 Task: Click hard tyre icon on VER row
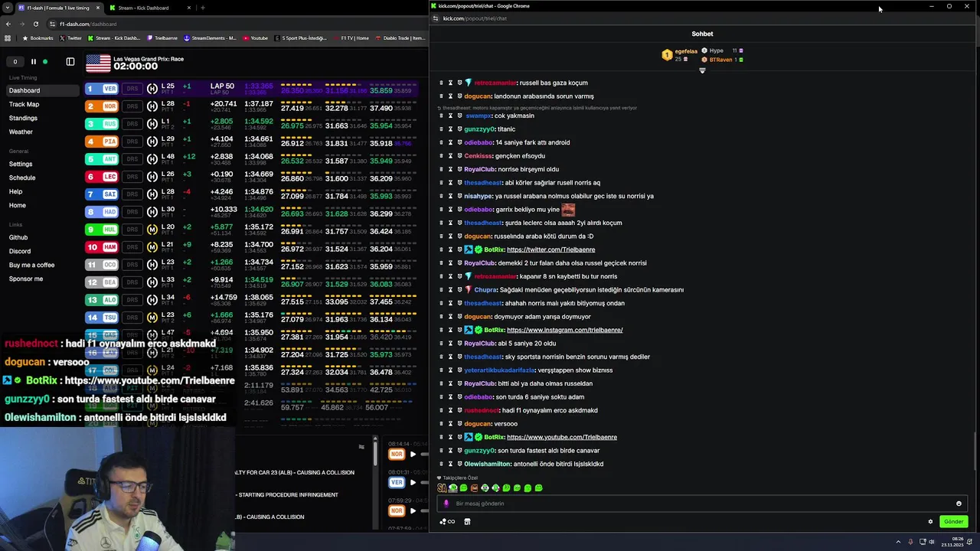point(152,89)
